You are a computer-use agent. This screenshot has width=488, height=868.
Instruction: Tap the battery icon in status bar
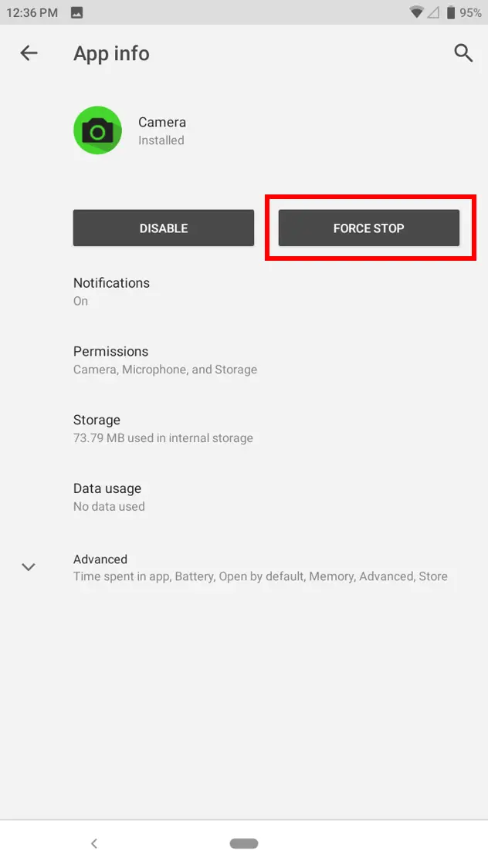pyautogui.click(x=450, y=12)
